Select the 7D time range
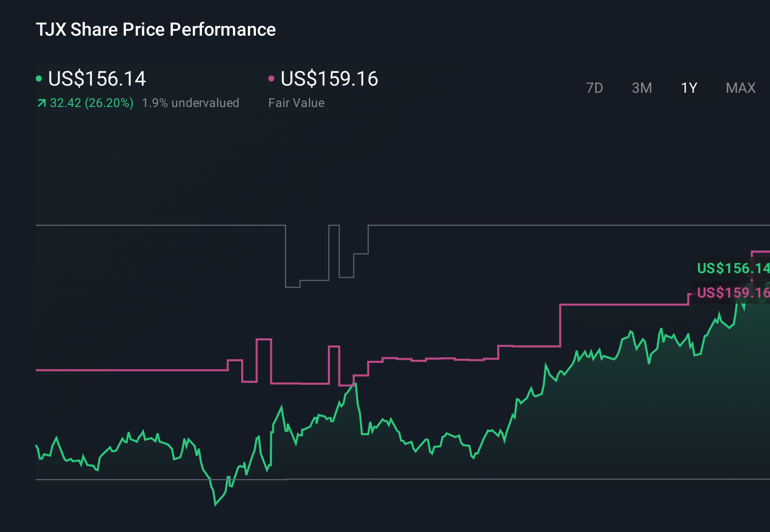Screen dimensions: 770x532 595,88
